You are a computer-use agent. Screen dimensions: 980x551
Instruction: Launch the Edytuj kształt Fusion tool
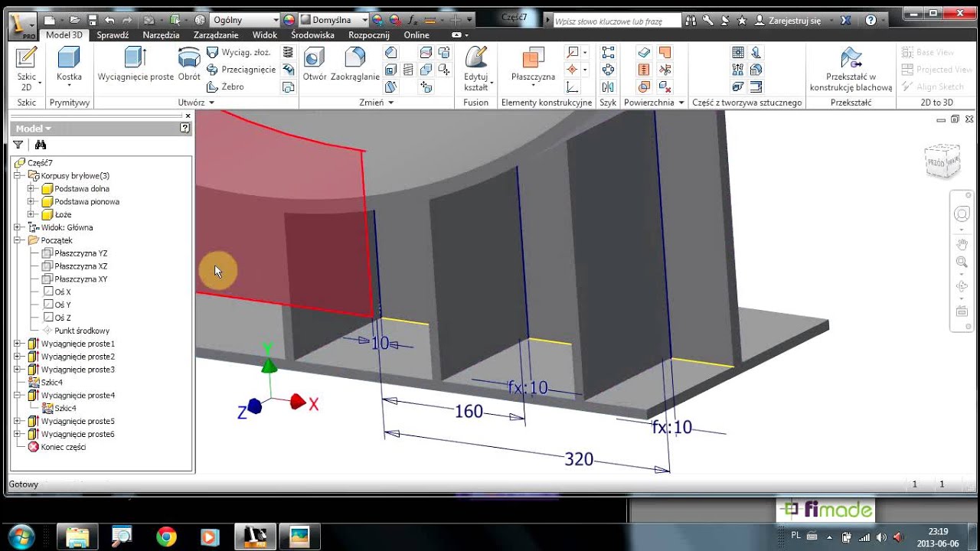point(476,69)
